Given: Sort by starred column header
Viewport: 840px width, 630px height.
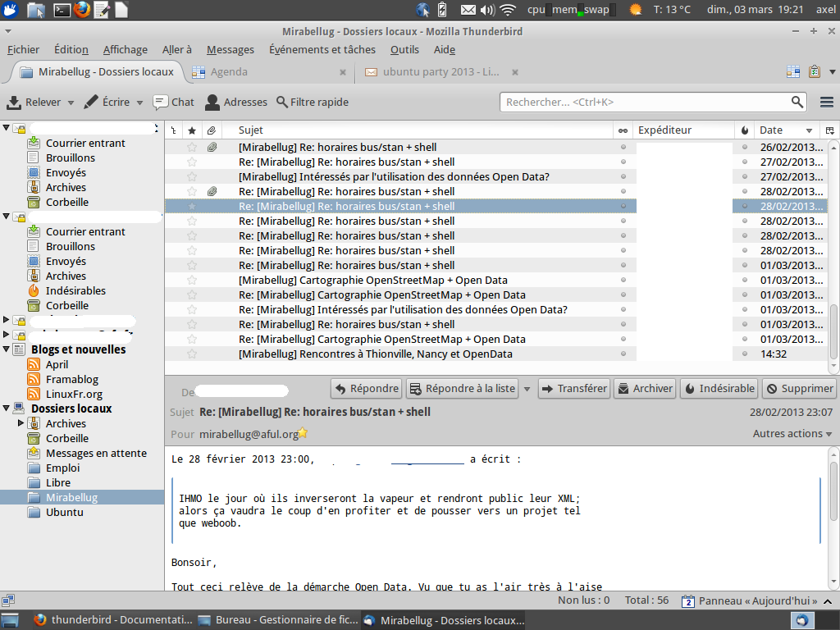Looking at the screenshot, I should 192,130.
